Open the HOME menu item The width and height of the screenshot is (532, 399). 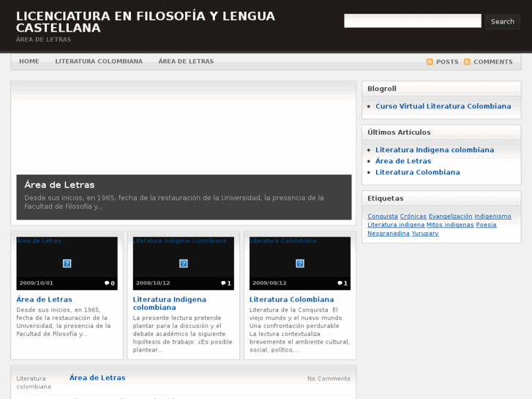point(29,61)
